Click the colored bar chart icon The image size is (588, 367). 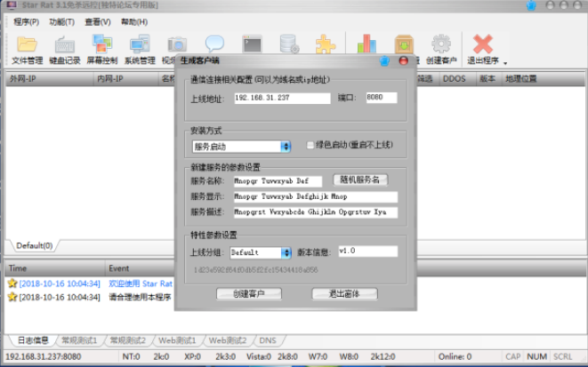coord(366,44)
